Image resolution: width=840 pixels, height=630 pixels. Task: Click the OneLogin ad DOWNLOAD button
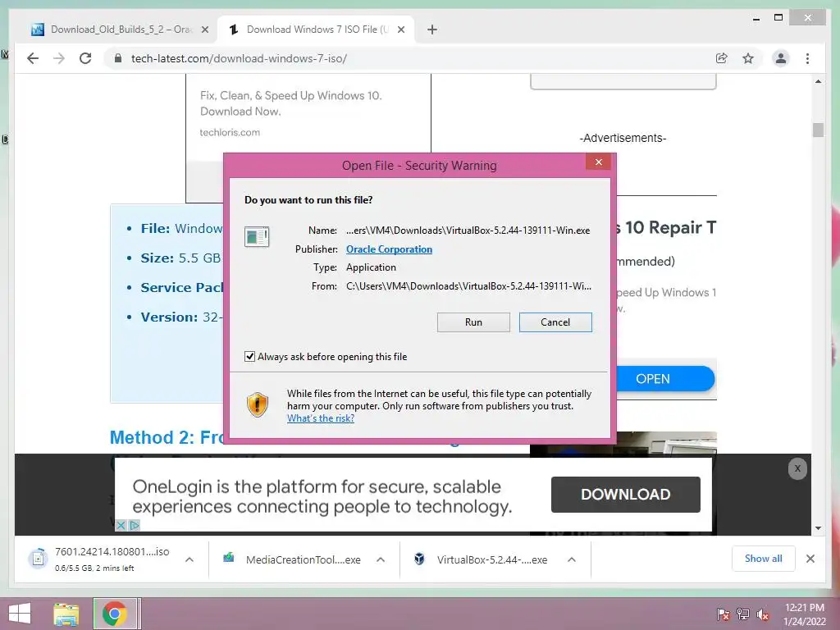[625, 495]
